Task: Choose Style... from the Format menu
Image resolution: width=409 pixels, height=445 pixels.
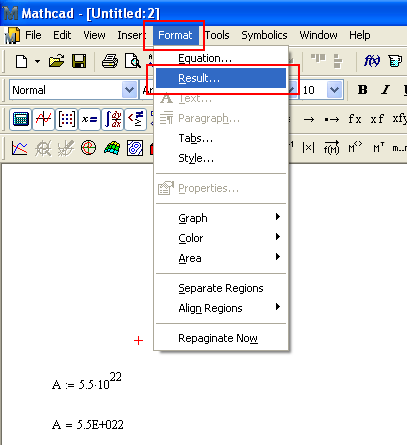Action: [x=220, y=158]
